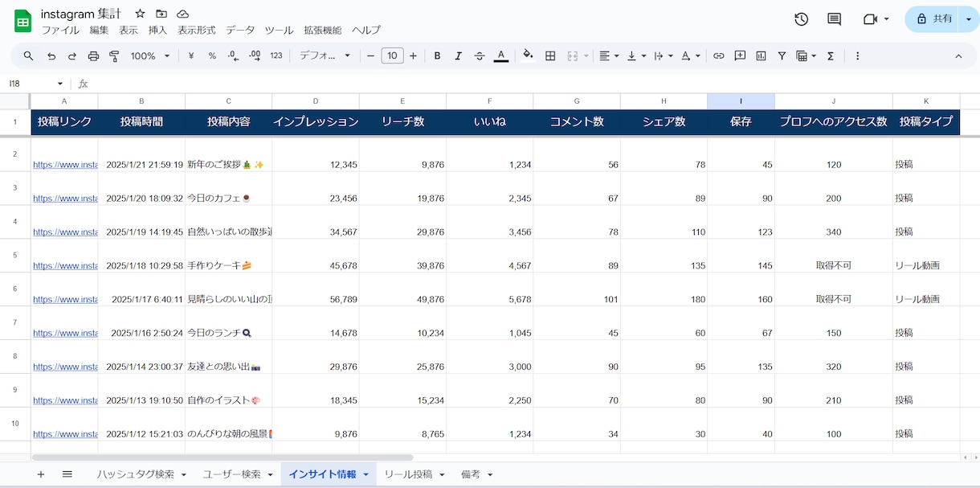Open the Google Sheets home icon
The image size is (980, 488).
22,21
